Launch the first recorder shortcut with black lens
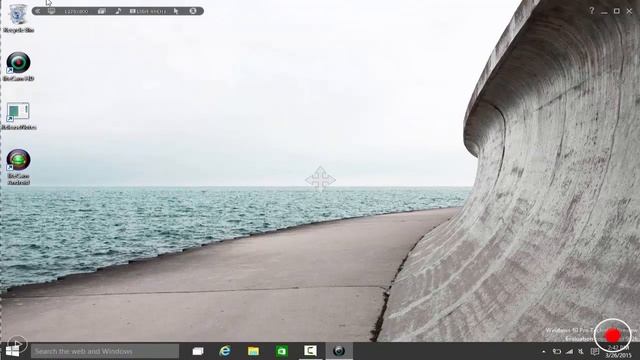Image resolution: width=640 pixels, height=360 pixels. (18, 67)
